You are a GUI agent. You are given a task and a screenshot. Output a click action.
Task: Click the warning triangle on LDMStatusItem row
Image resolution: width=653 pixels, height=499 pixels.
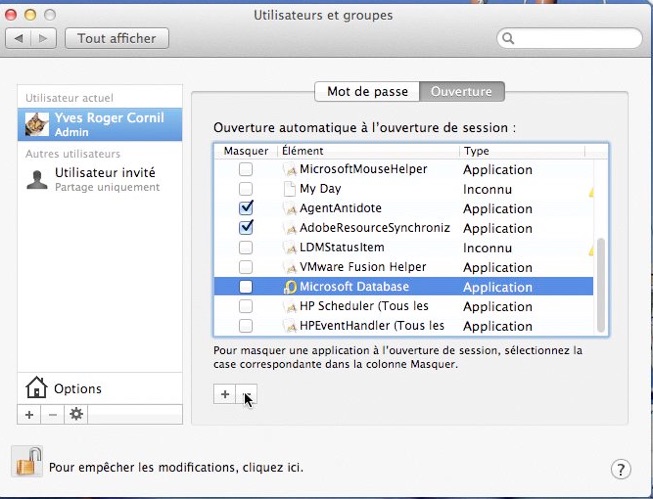pos(591,251)
